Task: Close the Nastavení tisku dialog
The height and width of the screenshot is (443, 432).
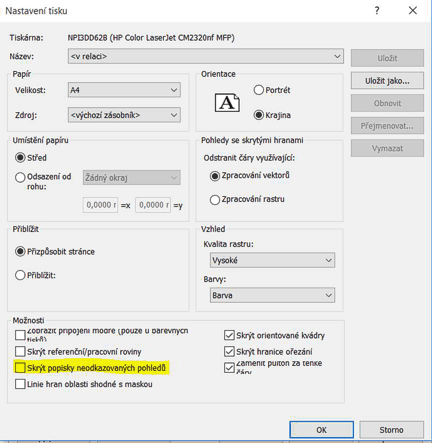Action: click(x=413, y=11)
